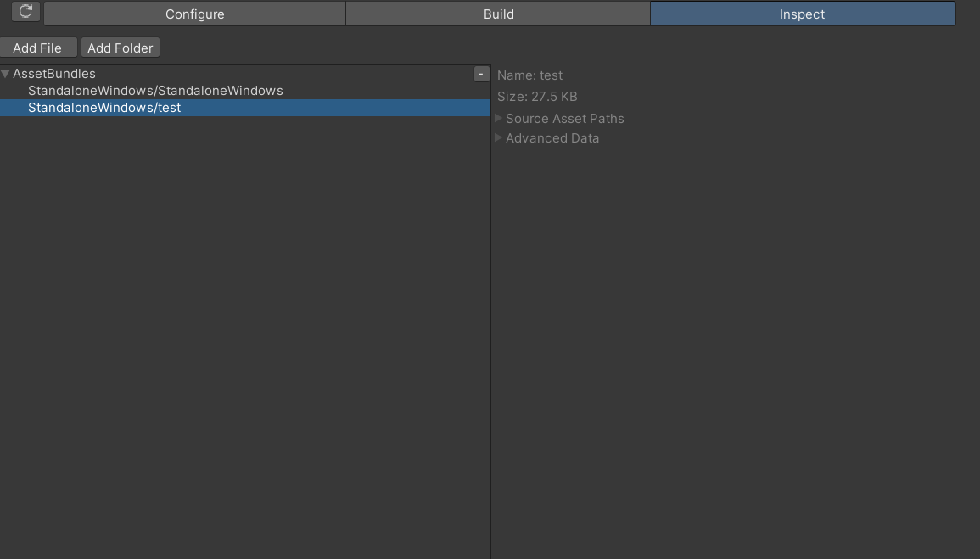
Task: Select the StandaloneWindows/test bundle
Action: (104, 108)
